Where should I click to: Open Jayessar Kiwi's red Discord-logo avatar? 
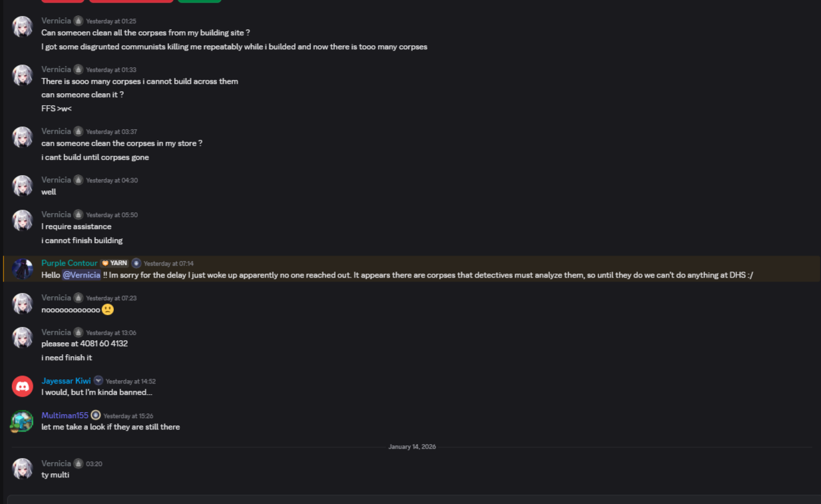click(x=23, y=386)
